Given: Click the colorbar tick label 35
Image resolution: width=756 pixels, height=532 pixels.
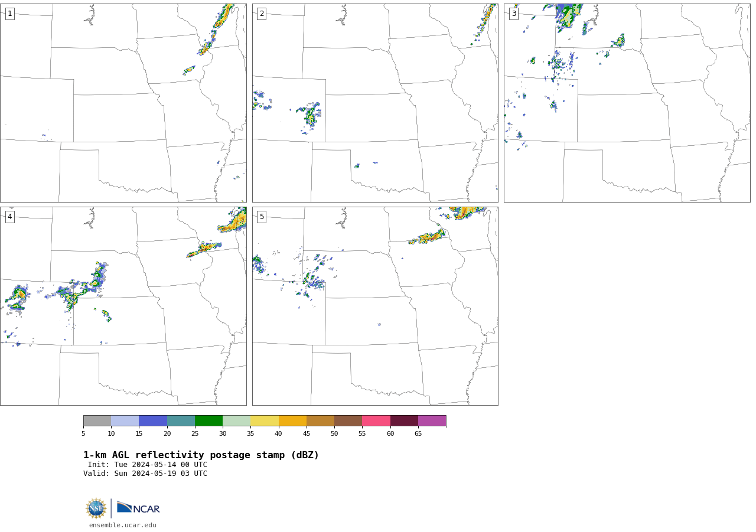Looking at the screenshot, I should tap(250, 434).
